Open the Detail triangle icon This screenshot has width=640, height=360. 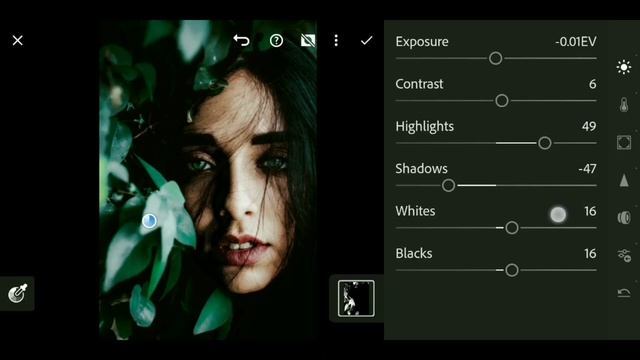click(x=624, y=180)
